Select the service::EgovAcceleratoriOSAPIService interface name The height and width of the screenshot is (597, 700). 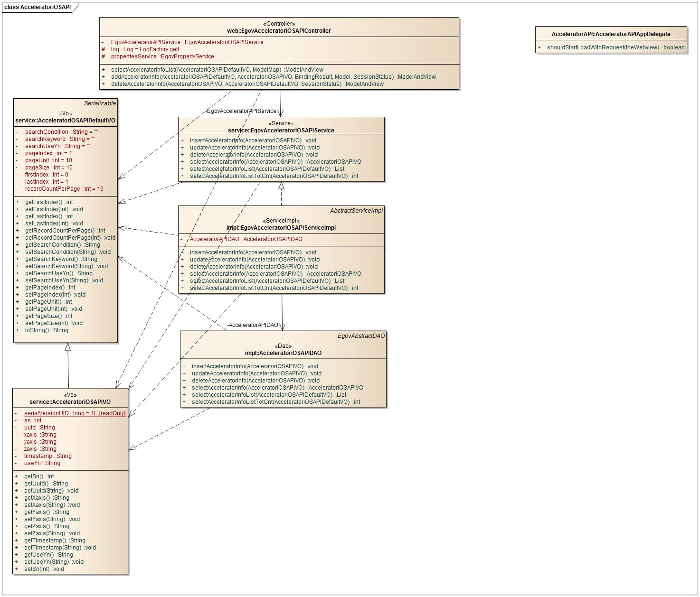pyautogui.click(x=281, y=131)
